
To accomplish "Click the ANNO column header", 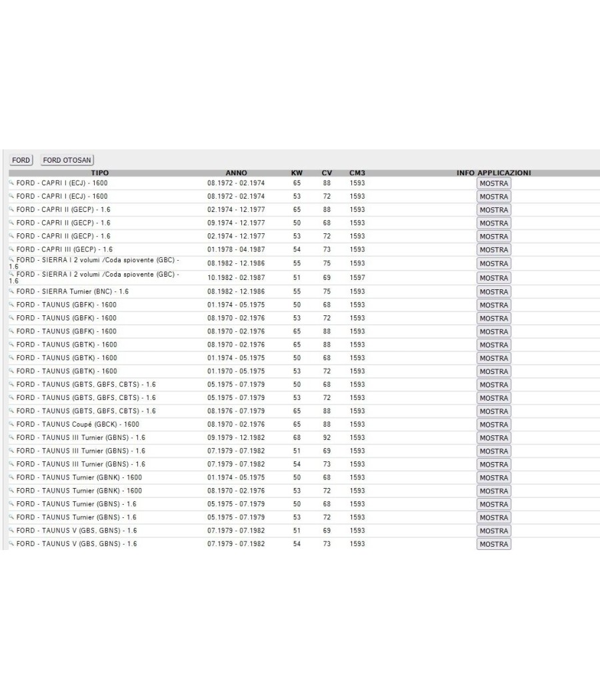I will pos(236,173).
